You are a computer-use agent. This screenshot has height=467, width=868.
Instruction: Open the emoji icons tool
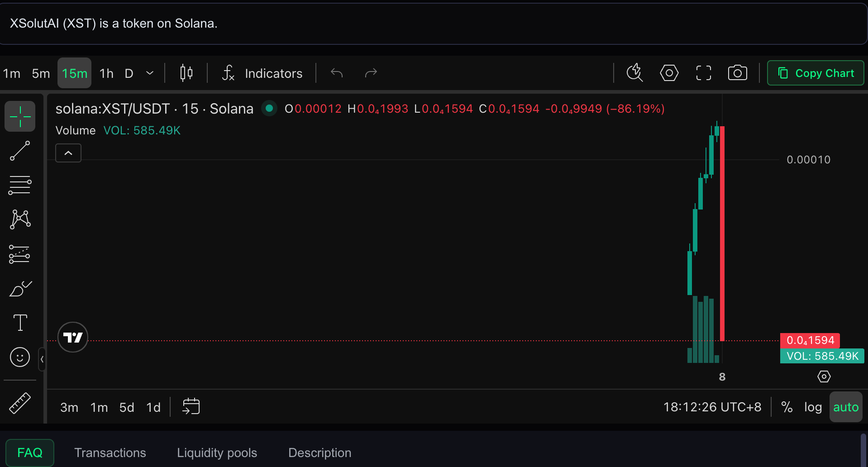pos(20,357)
